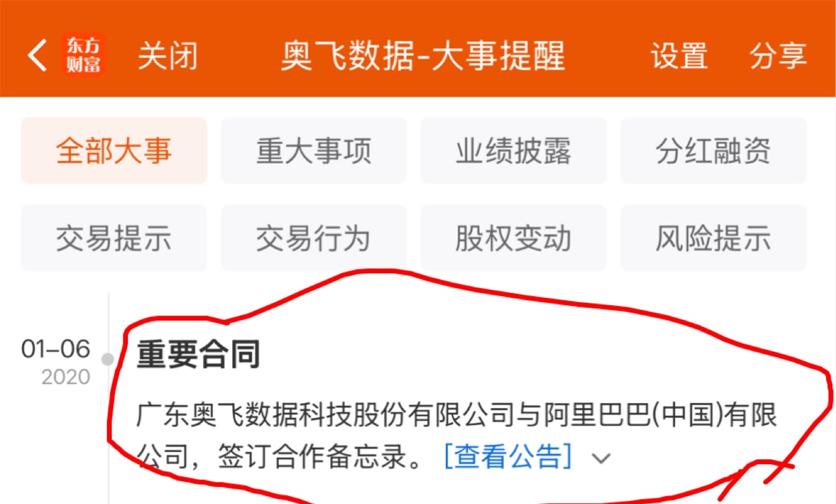Filter events by 交易提示
Viewport: 836px width, 504px height.
[114, 238]
